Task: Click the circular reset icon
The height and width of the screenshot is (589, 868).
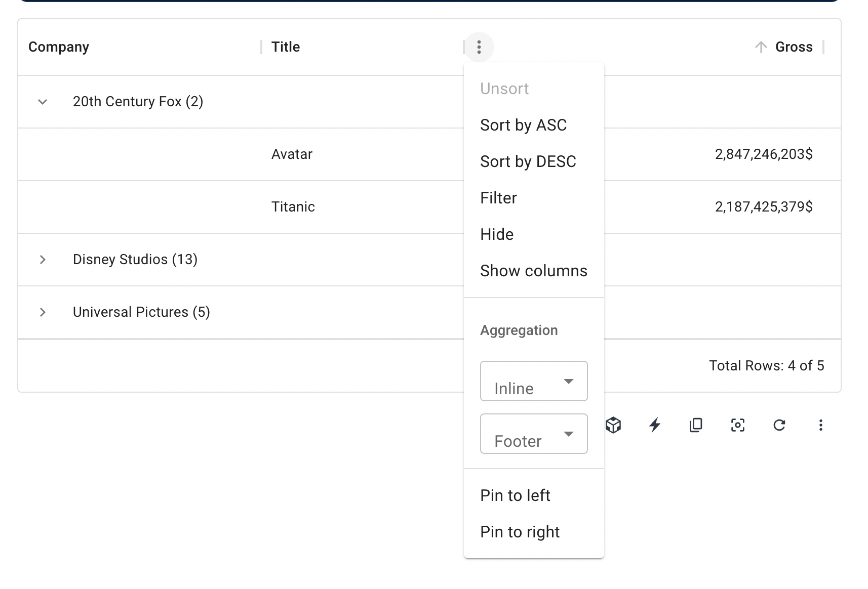Action: pos(779,425)
